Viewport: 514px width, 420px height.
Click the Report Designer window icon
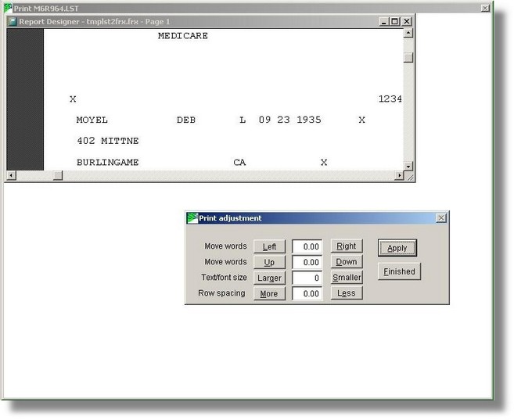click(13, 22)
